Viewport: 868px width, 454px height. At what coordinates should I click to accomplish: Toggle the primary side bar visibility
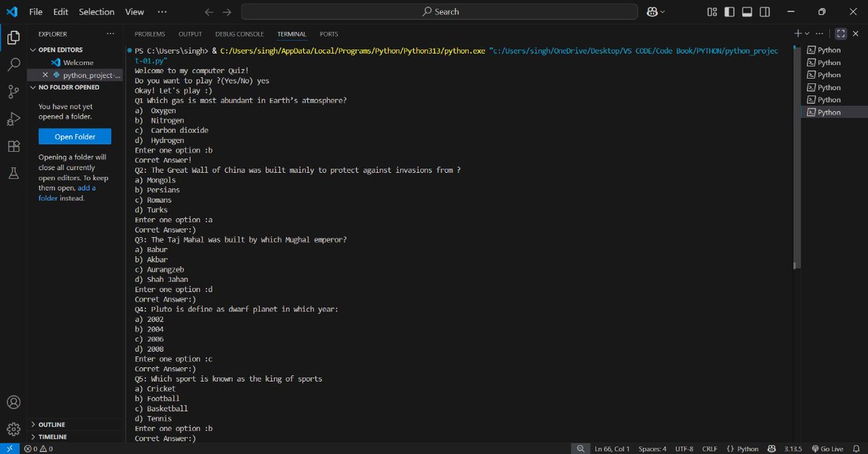coord(730,12)
